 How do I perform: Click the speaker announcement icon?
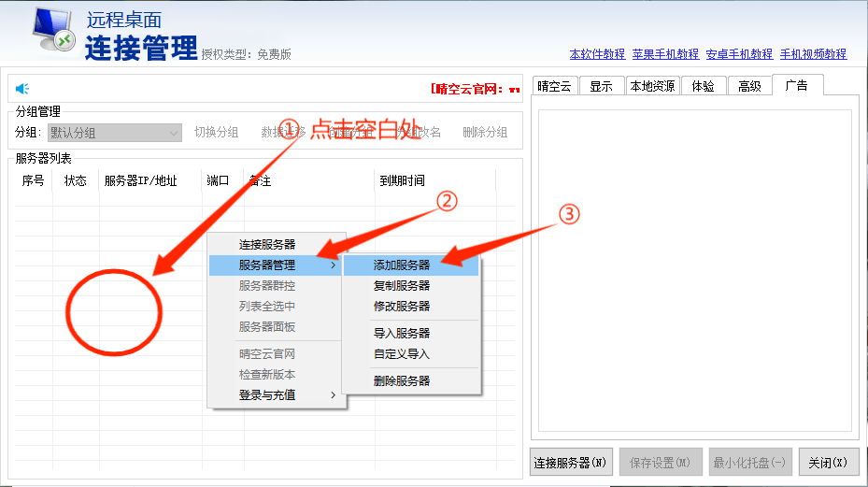22,89
